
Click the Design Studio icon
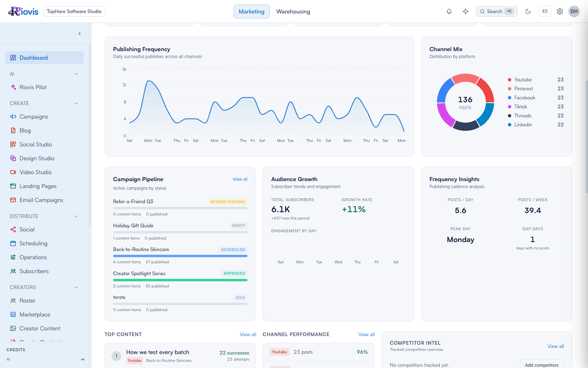(x=13, y=158)
